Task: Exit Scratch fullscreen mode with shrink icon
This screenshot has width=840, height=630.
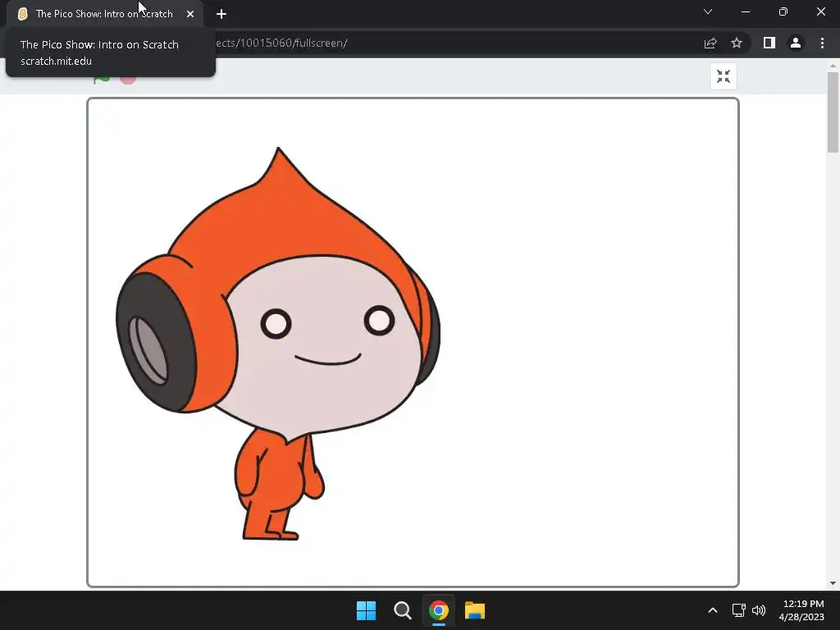Action: [724, 76]
